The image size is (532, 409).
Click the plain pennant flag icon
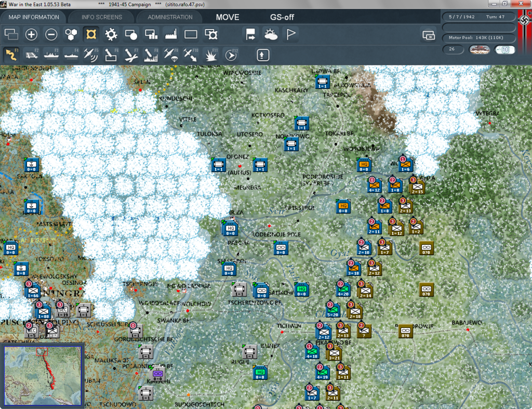[291, 34]
